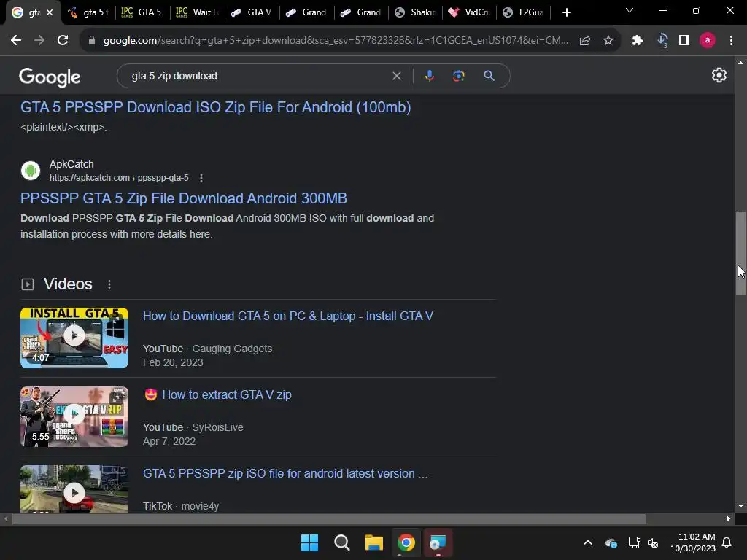Reload the current page

coord(63,41)
